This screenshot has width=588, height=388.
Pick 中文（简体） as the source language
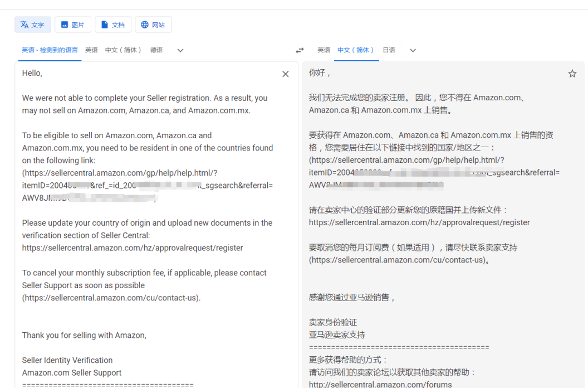pos(124,50)
